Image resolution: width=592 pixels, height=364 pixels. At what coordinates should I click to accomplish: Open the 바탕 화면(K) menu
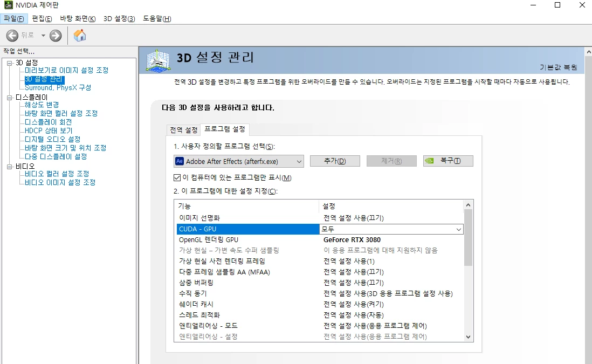(x=78, y=18)
